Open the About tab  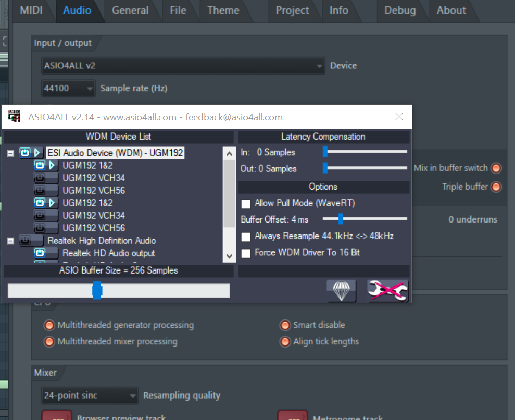[x=451, y=10]
